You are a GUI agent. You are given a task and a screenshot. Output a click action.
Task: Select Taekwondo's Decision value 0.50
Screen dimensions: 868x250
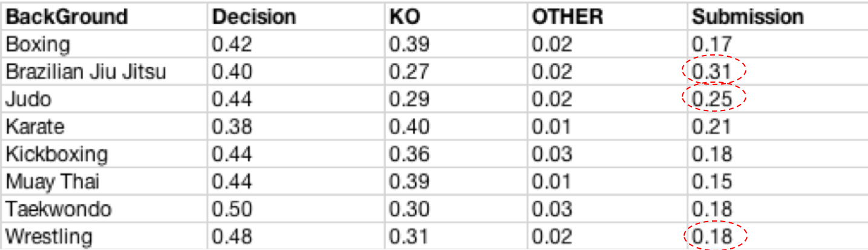232,209
